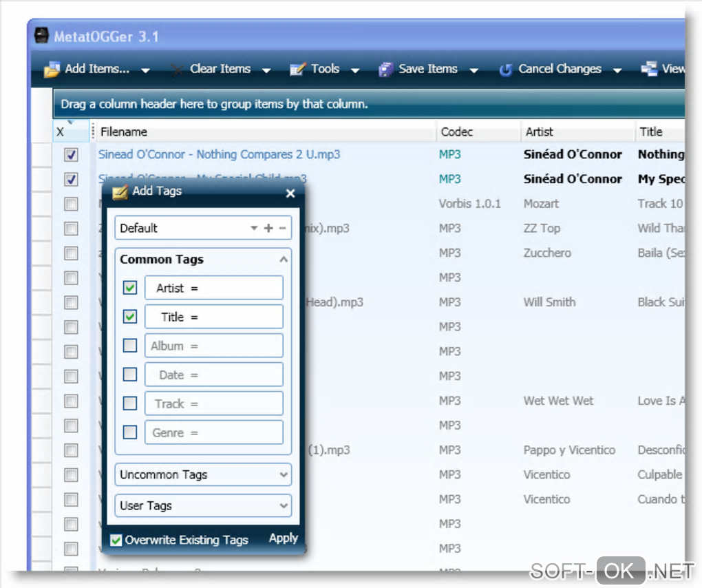This screenshot has width=702, height=588.
Task: Open the Tools menu label
Action: [325, 69]
